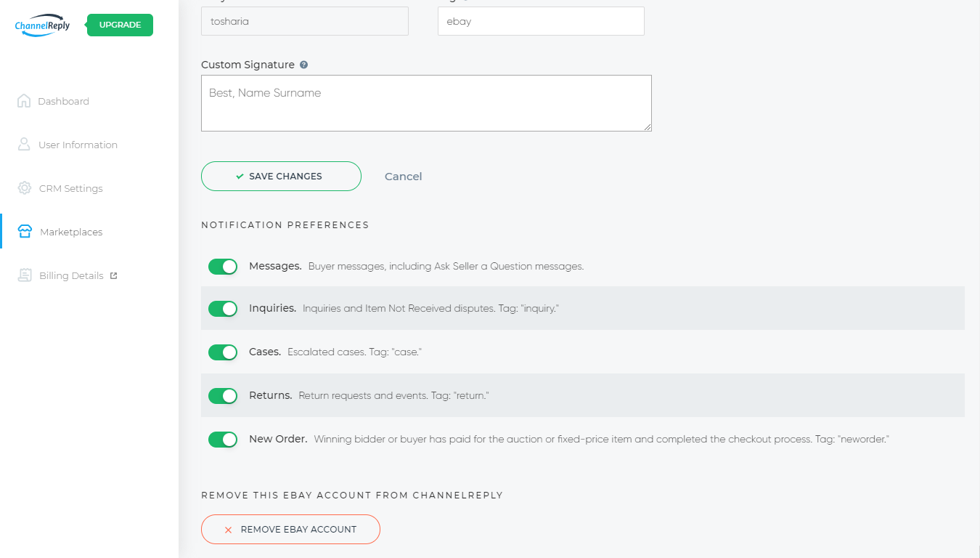This screenshot has height=558, width=980.
Task: Click the Custom Signature text area
Action: pyautogui.click(x=426, y=103)
